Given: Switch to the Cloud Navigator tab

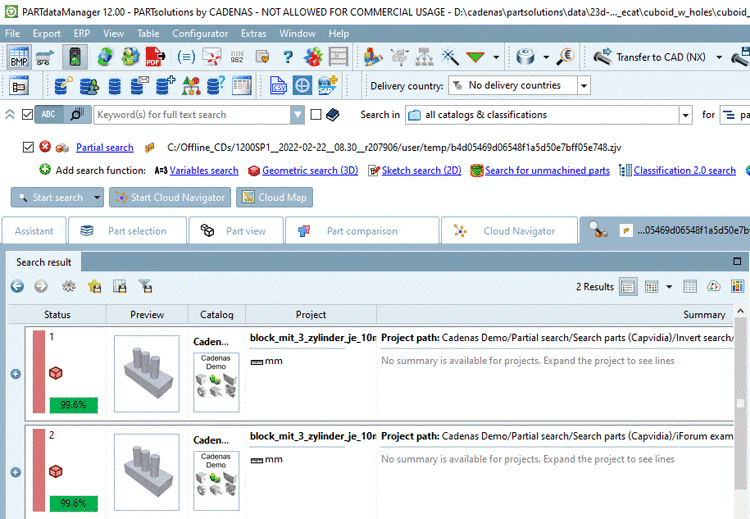Looking at the screenshot, I should coord(509,231).
